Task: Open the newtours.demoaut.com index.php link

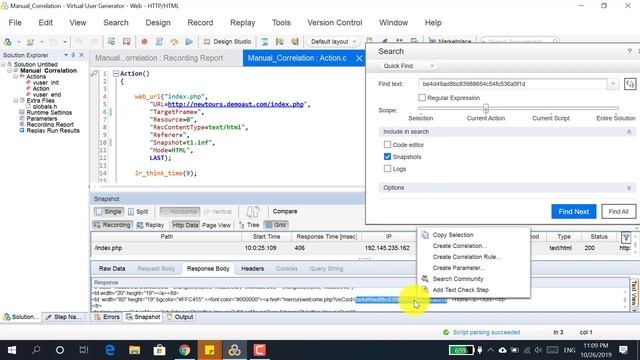Action: 236,104
